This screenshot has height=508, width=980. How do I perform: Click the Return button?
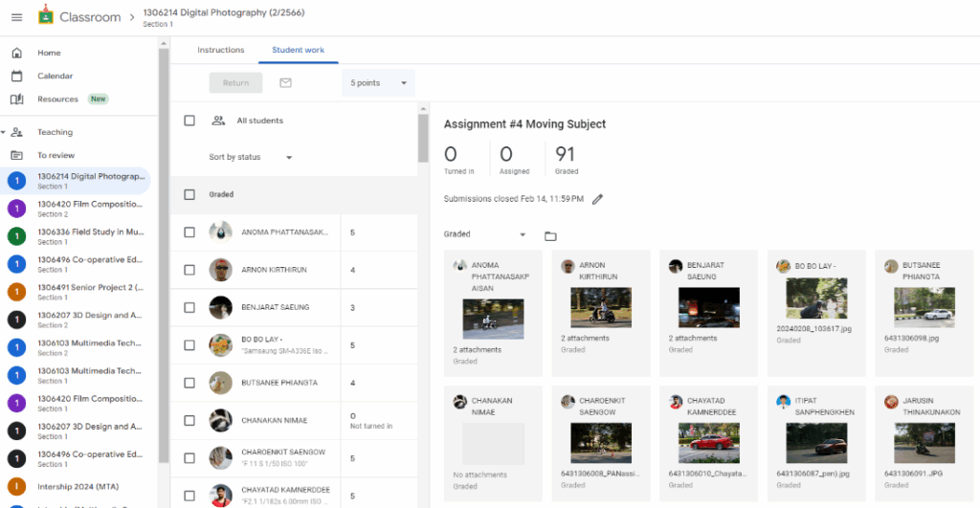pyautogui.click(x=235, y=83)
